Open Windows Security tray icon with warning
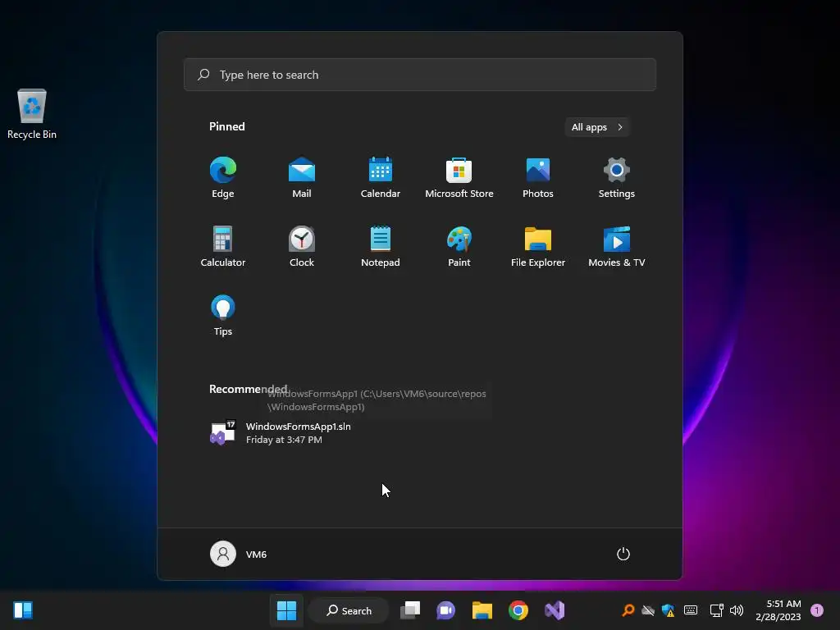Image resolution: width=840 pixels, height=630 pixels. 668,610
